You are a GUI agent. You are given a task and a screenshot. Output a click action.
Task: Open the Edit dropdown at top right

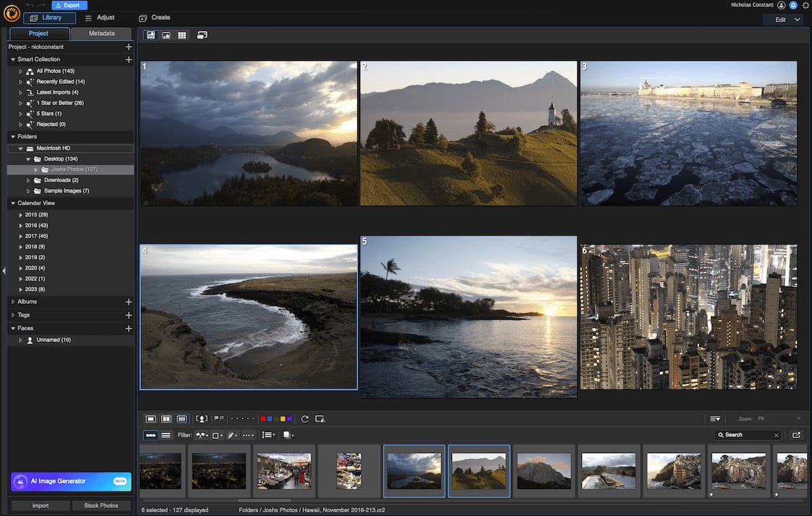(782, 20)
